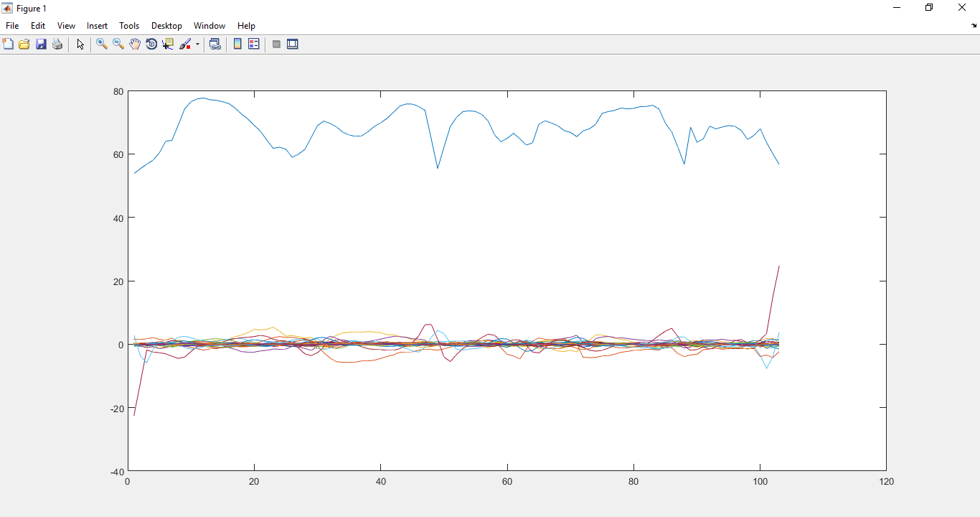Click the dock figure arrow at menu bar end
This screenshot has height=517, width=980.
(x=974, y=26)
